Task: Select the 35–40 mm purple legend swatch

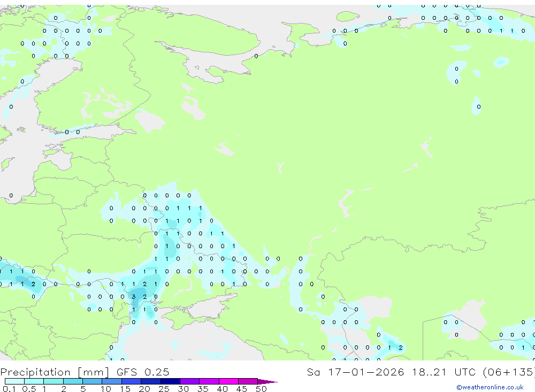Action: pos(209,381)
